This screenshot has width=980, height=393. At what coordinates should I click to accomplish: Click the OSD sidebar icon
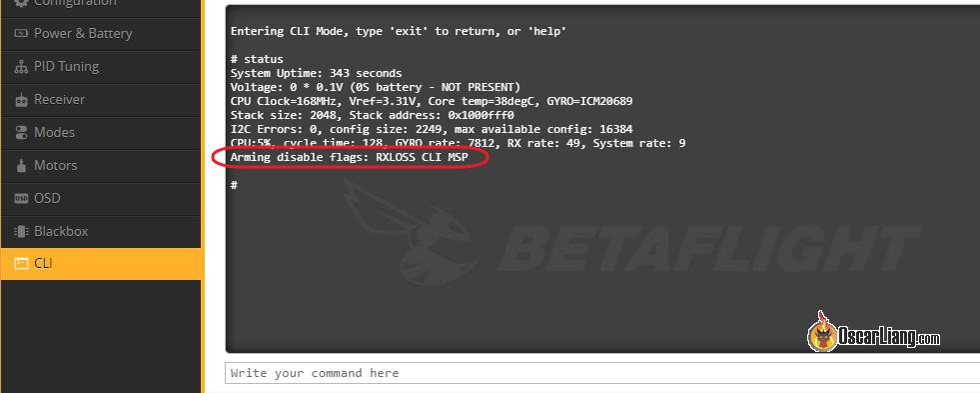point(21,198)
